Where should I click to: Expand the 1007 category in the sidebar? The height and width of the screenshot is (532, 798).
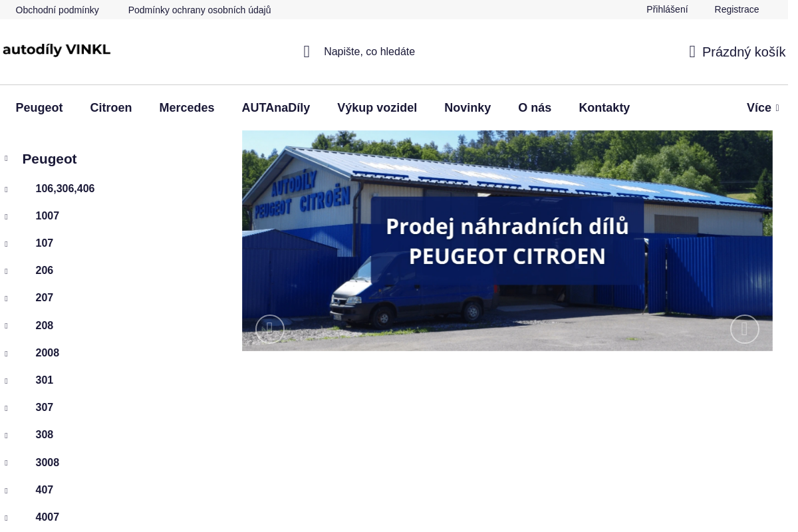[x=6, y=216]
